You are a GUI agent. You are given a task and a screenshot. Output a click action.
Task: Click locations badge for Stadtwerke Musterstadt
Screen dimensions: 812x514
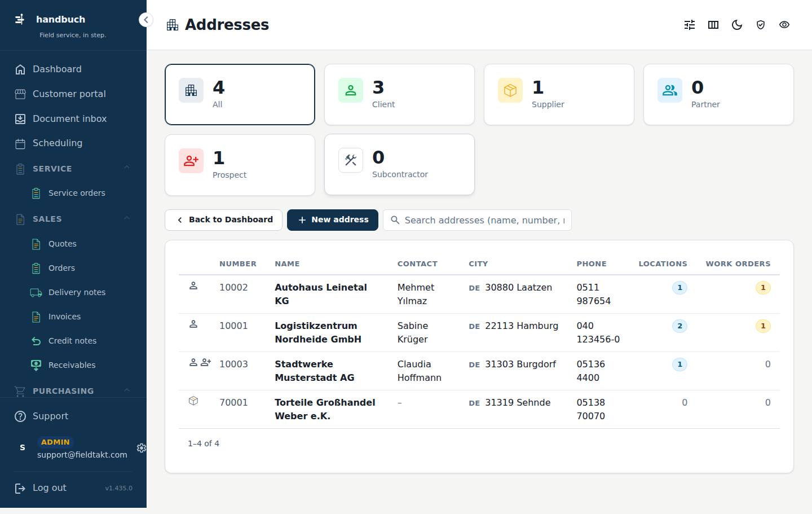[x=679, y=364]
